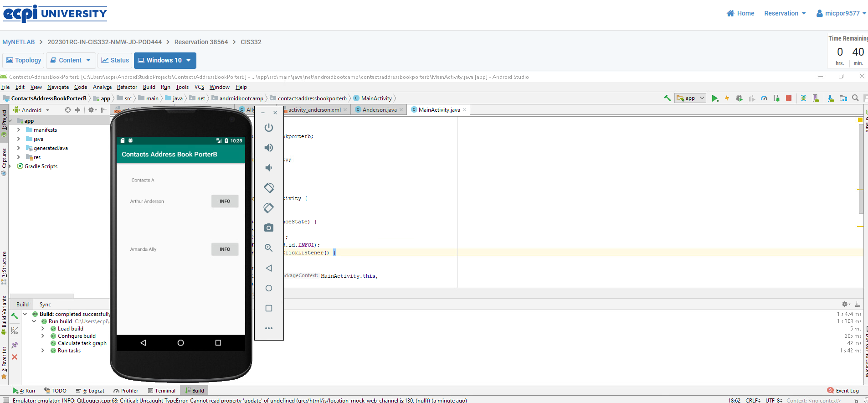
Task: Stop the running app with red square
Action: point(789,98)
